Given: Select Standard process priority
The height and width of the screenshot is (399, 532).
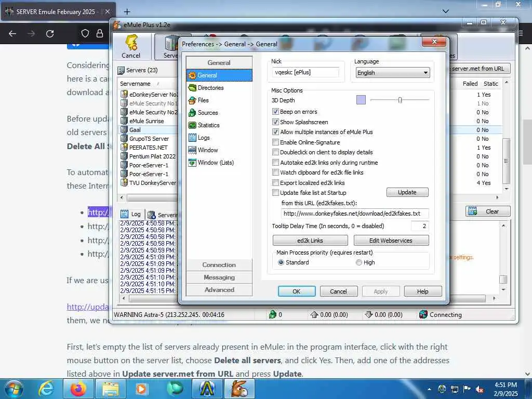Looking at the screenshot, I should click(x=281, y=262).
